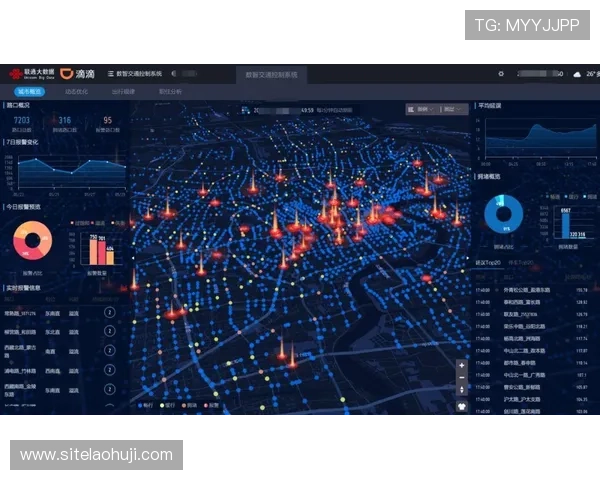Image resolution: width=600 pixels, height=480 pixels.
Task: Select the highlighted 城市概览 tab
Action: click(28, 91)
